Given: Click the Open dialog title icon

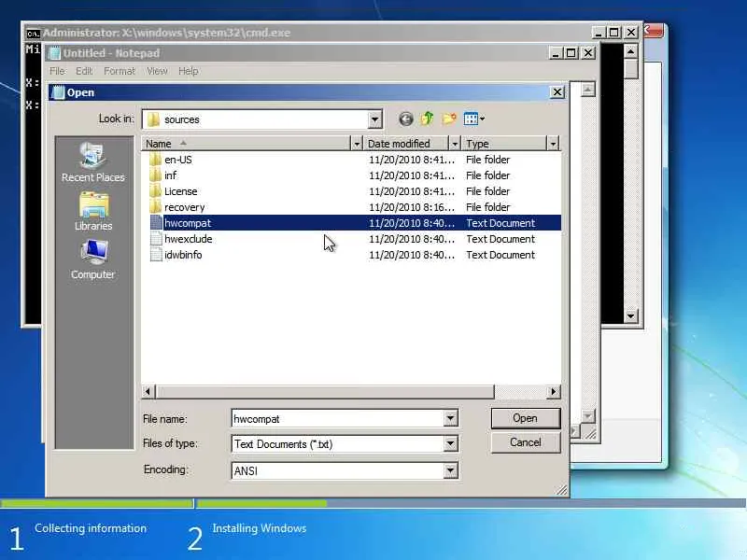Looking at the screenshot, I should (x=58, y=92).
